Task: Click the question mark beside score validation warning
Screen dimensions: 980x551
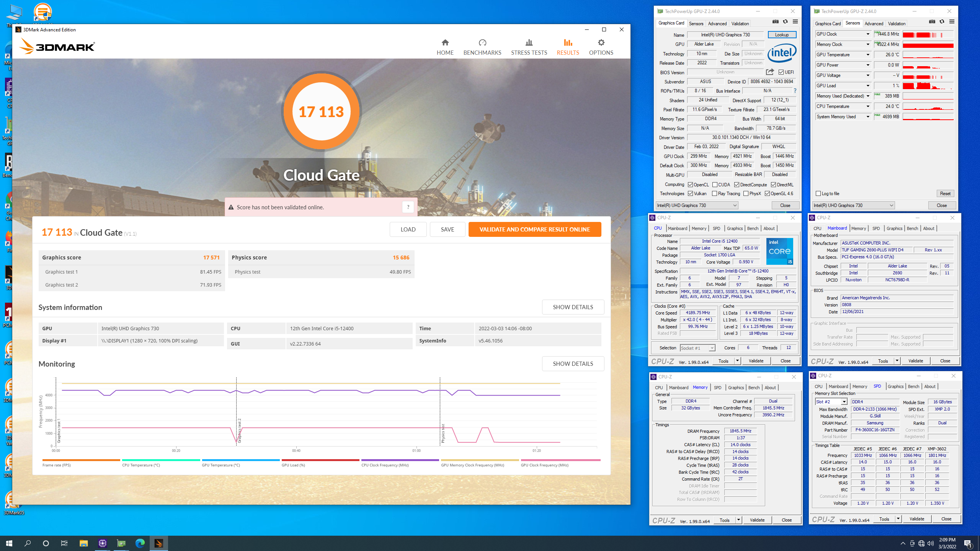Action: tap(408, 207)
